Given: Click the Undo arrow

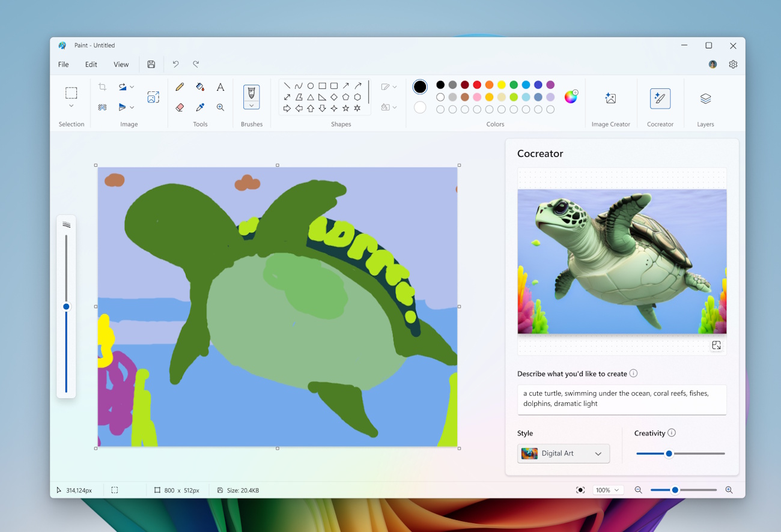Looking at the screenshot, I should coord(176,64).
